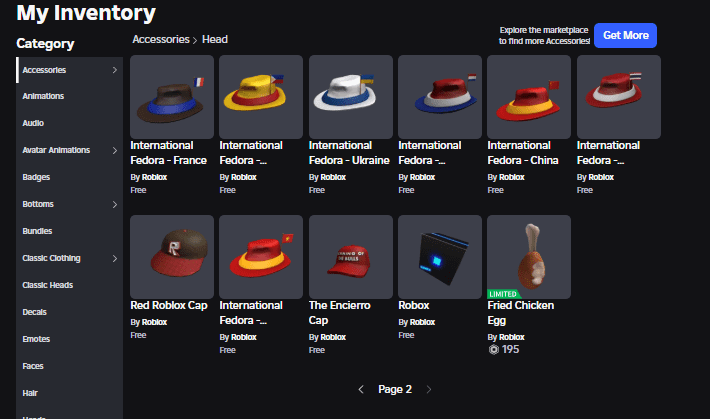Click the 195 price on Fried Chicken Egg
The image size is (710, 419).
click(x=510, y=350)
